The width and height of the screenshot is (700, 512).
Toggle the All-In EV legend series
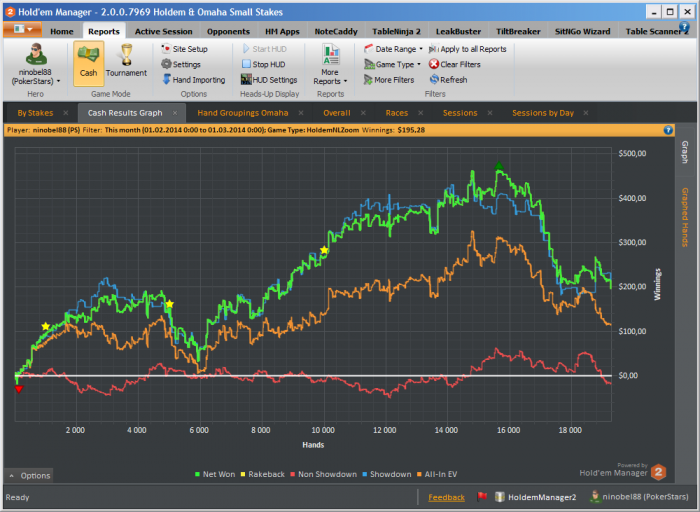click(x=437, y=474)
